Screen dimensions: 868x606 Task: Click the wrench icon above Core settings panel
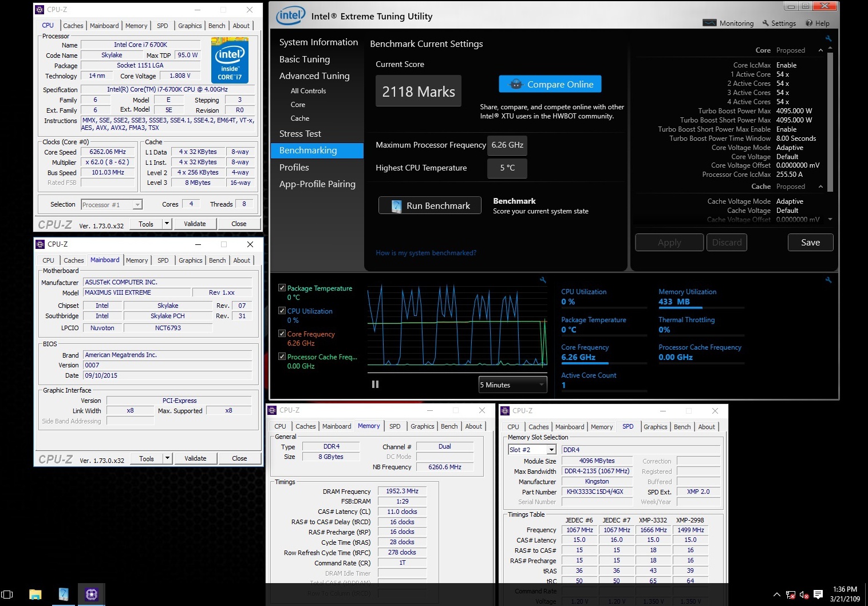828,38
